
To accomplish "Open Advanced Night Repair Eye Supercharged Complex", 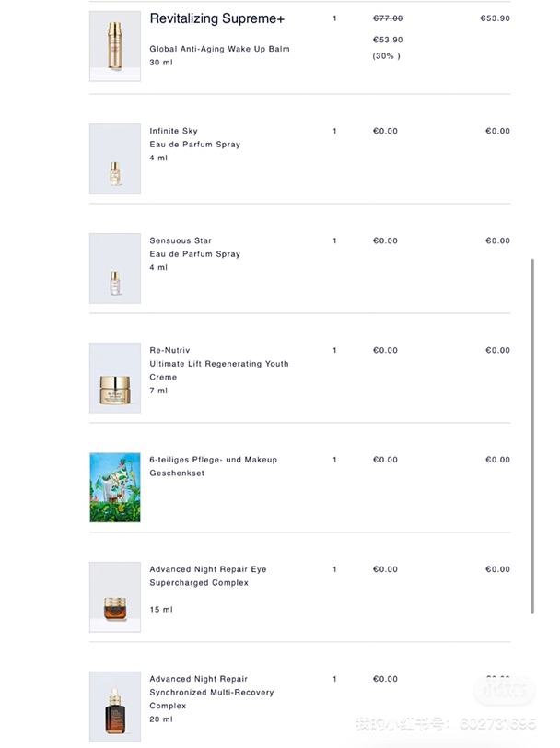I will (x=208, y=576).
